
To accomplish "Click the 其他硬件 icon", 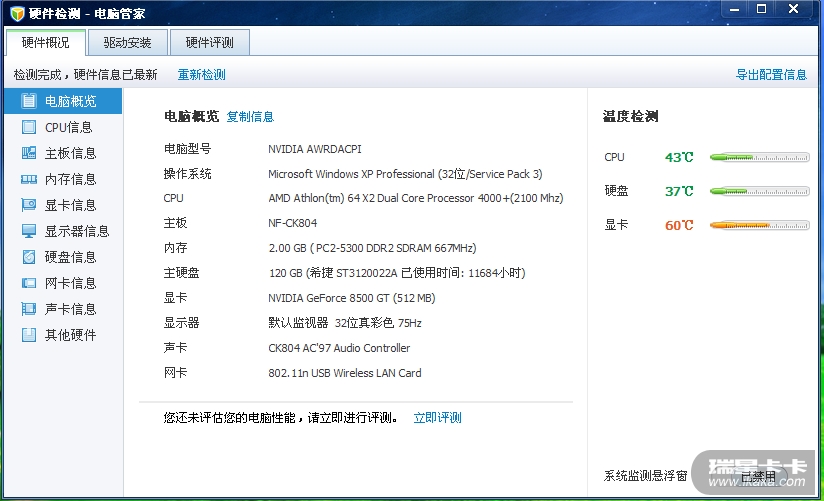I will pyautogui.click(x=29, y=335).
